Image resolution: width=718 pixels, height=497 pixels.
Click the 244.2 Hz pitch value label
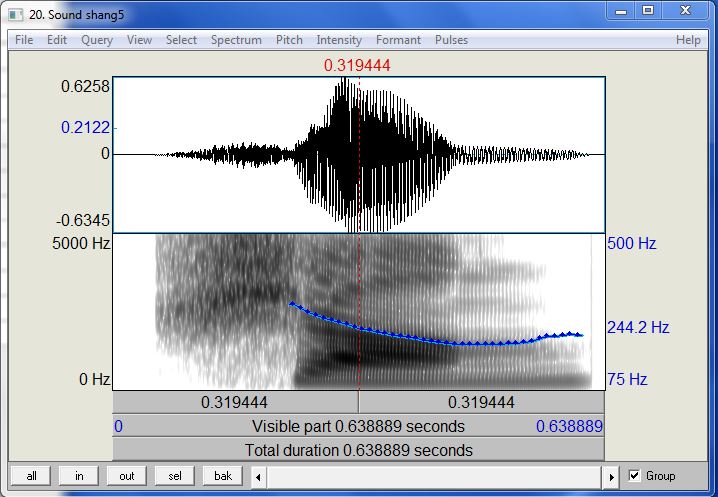pyautogui.click(x=638, y=327)
